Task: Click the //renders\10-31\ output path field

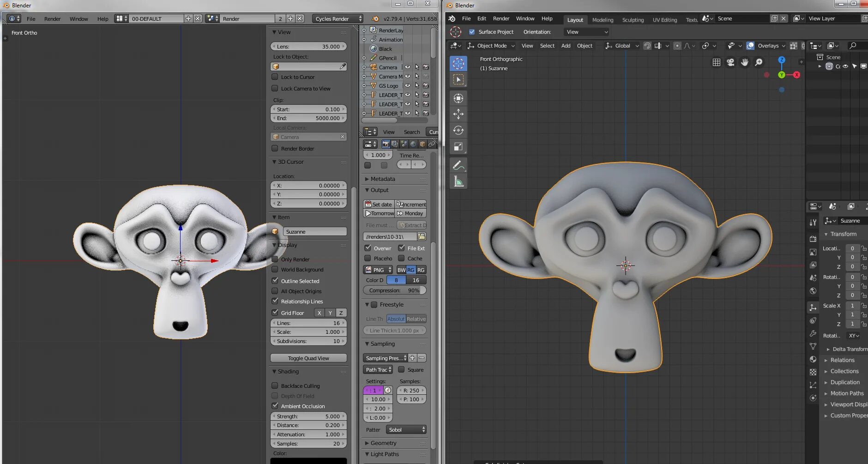Action: [x=390, y=236]
